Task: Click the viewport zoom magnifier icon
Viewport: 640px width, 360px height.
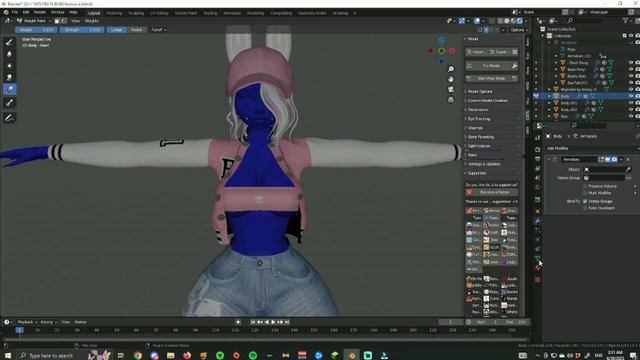Action: point(451,69)
